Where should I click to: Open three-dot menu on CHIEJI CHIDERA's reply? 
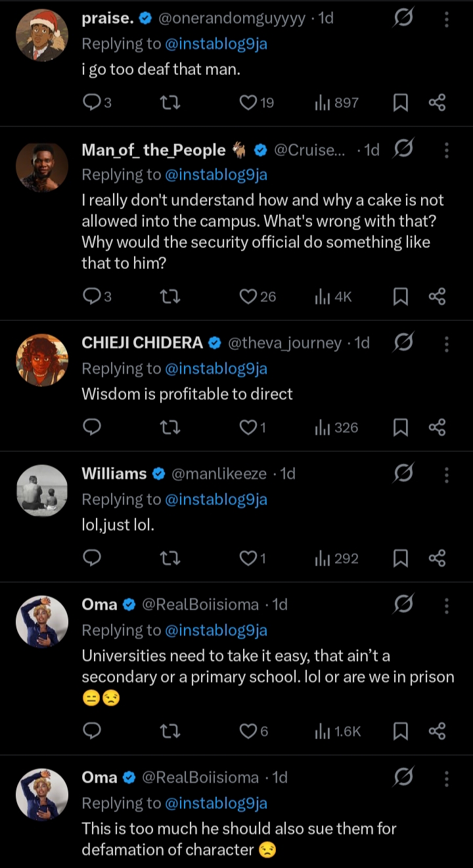pyautogui.click(x=447, y=343)
